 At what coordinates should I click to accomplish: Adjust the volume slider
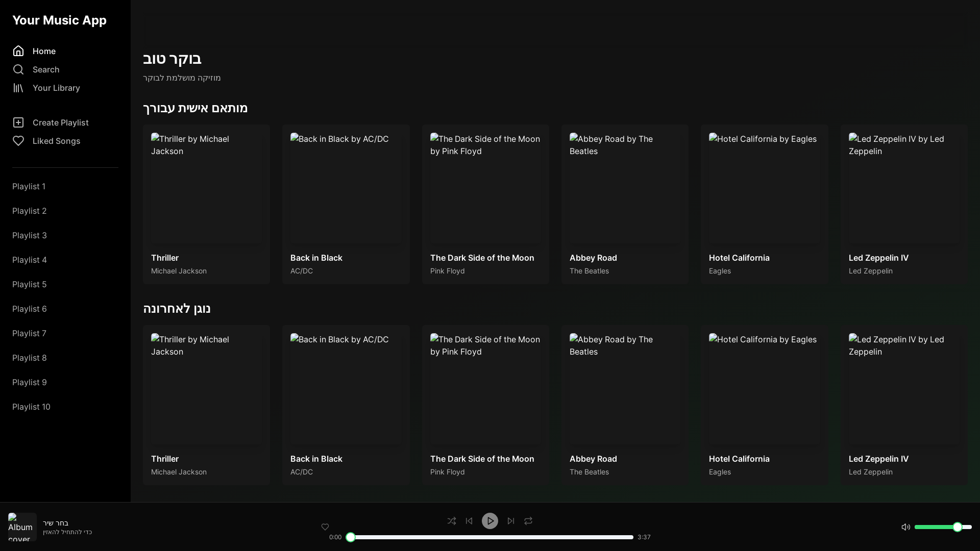pos(943,527)
